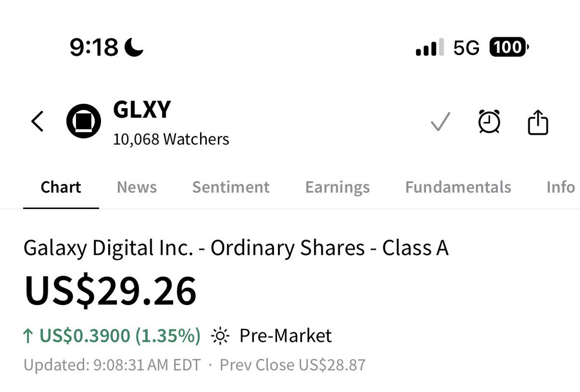Tap the Pre-Market session label

286,336
